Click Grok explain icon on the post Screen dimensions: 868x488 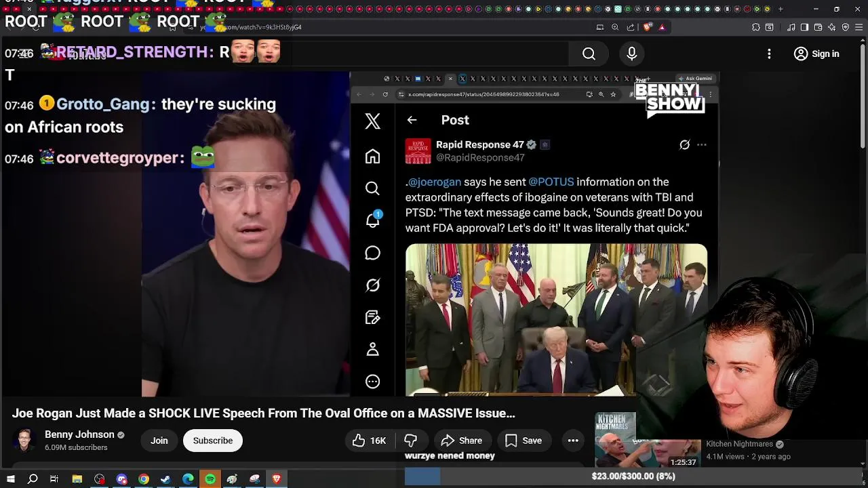pos(684,144)
